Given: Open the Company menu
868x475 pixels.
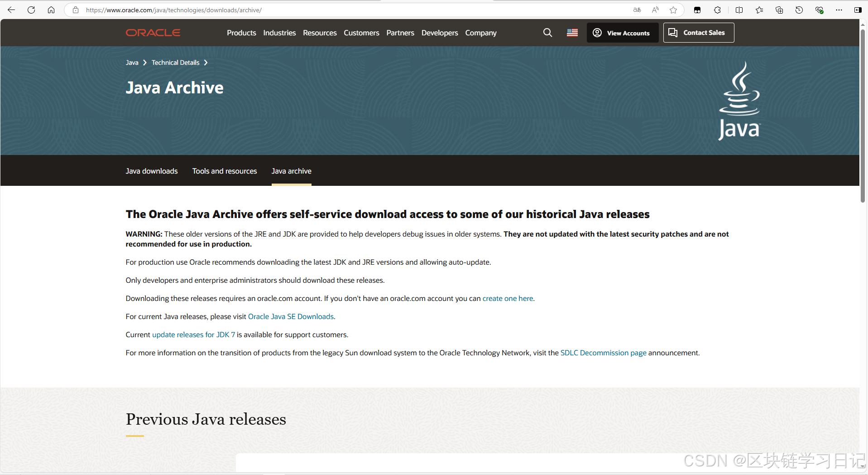Looking at the screenshot, I should tap(481, 33).
